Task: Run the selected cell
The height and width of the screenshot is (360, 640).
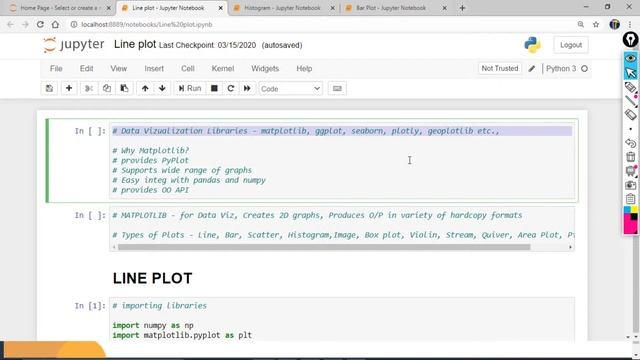Action: (x=190, y=89)
